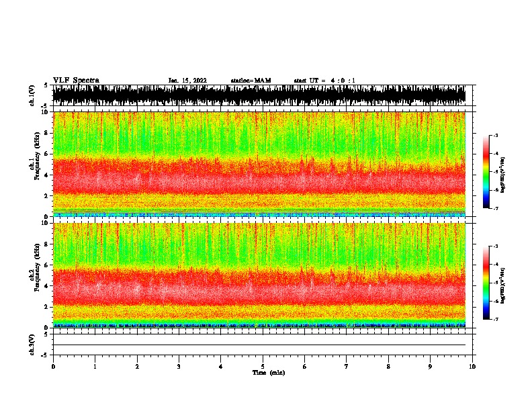Click the black ch.1 voltage waveform panel
The image size is (532, 411).
click(x=259, y=95)
